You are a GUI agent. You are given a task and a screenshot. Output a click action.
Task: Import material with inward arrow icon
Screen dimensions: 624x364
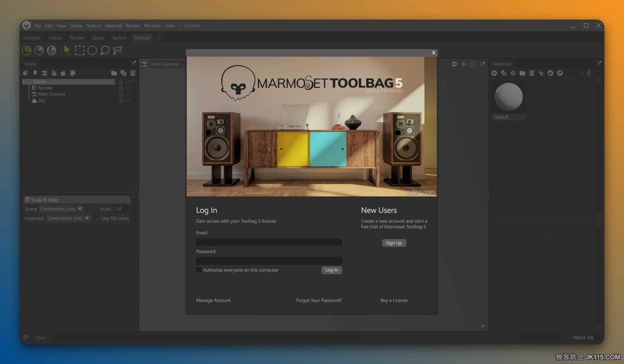tap(551, 73)
